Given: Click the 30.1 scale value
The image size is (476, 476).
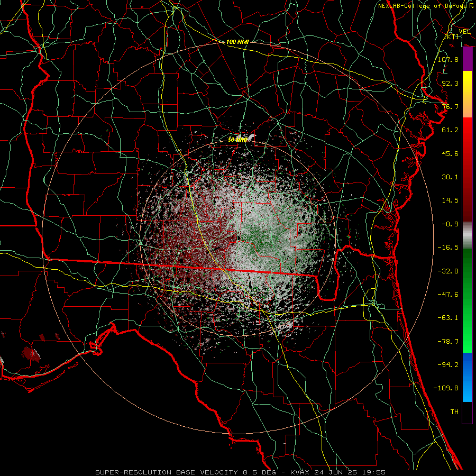Looking at the screenshot, I should 450,177.
